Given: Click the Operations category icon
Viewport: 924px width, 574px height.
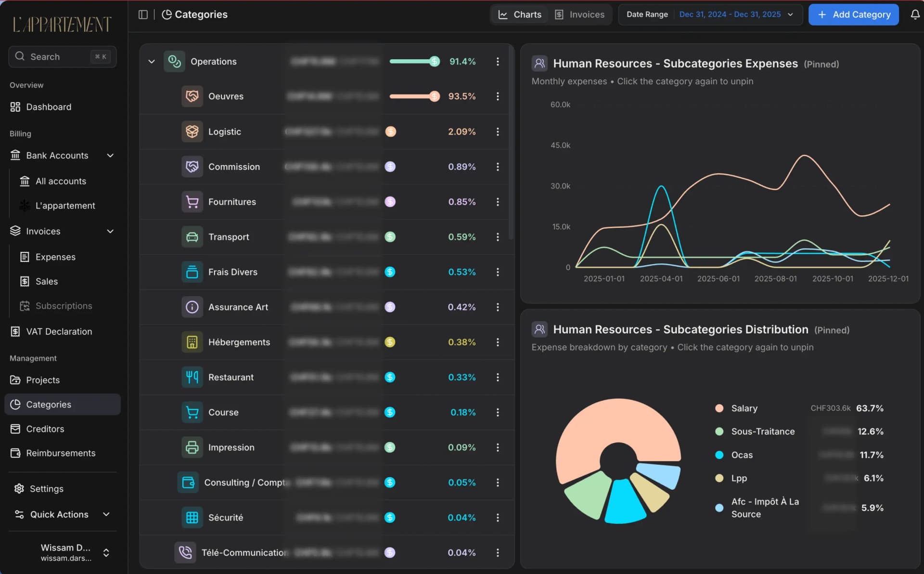Looking at the screenshot, I should click(174, 62).
